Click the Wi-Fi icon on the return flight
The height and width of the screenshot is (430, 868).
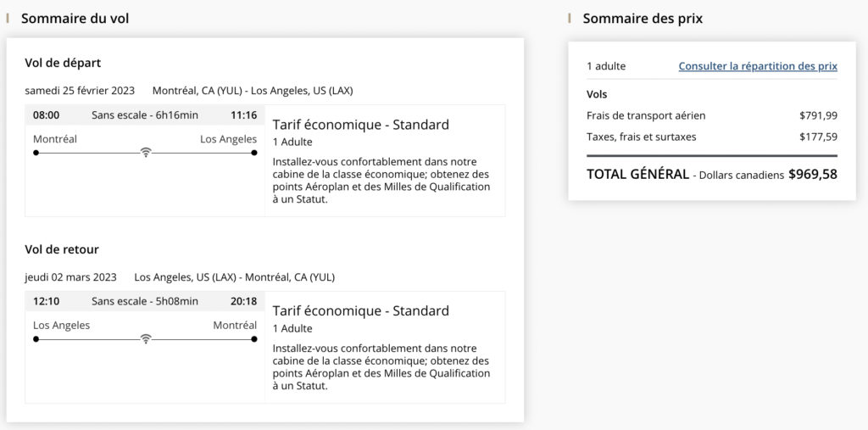146,339
